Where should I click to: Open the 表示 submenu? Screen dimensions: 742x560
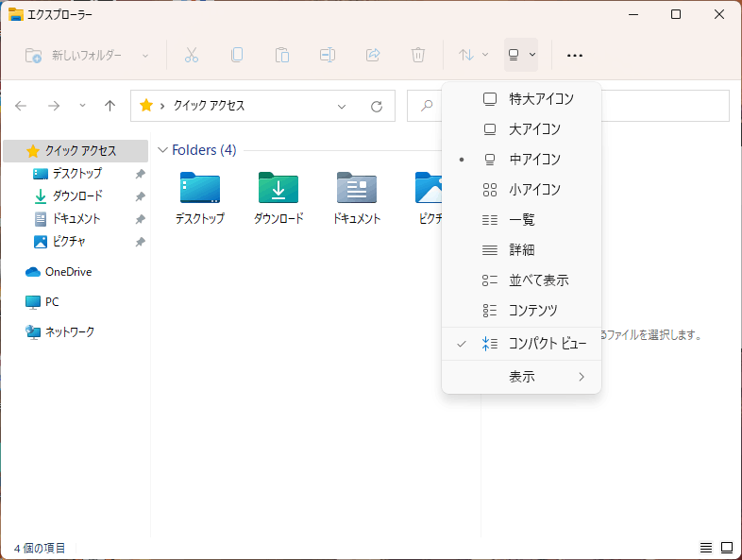tap(521, 377)
